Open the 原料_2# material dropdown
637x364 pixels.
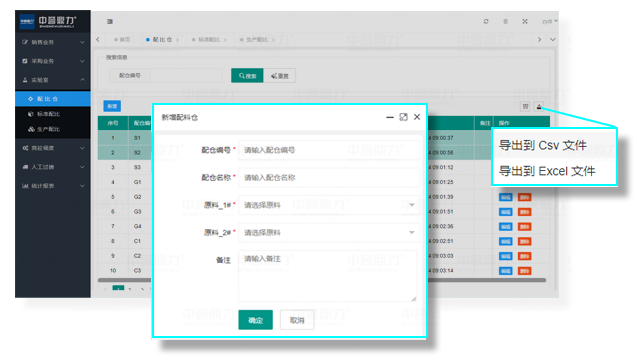coord(329,233)
